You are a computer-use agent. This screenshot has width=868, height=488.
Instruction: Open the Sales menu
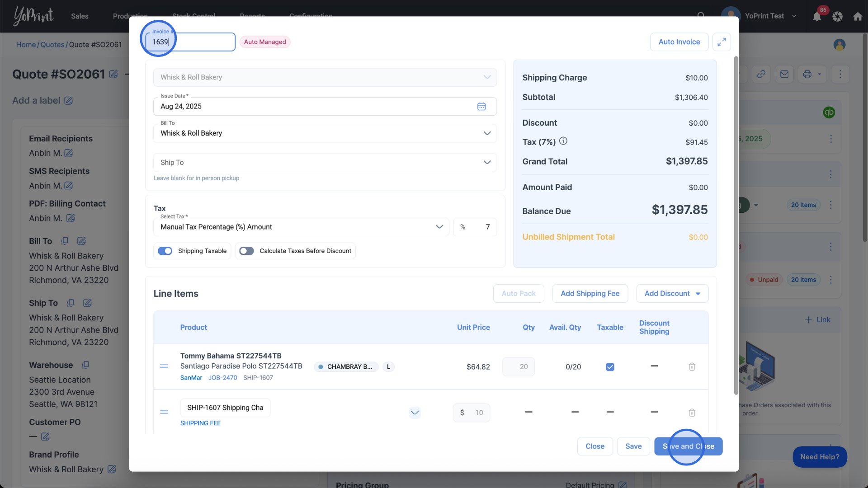coord(80,16)
